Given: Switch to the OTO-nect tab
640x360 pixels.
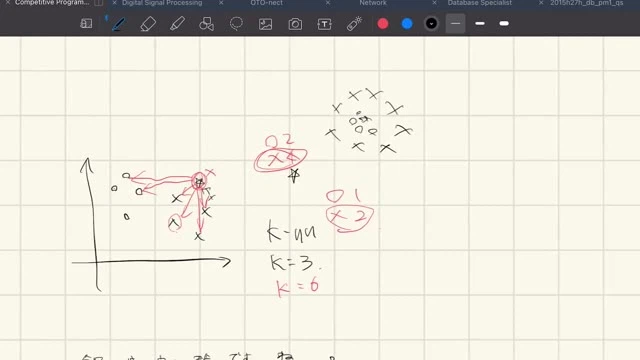Looking at the screenshot, I should [x=267, y=3].
